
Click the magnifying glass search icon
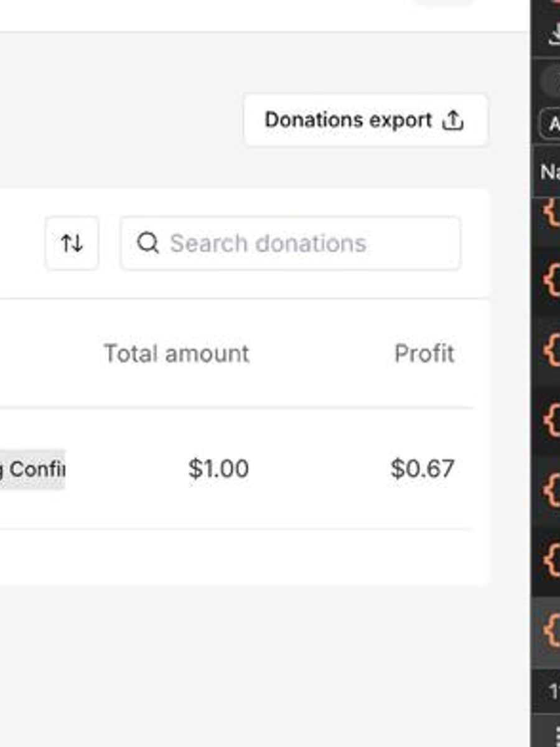[147, 243]
